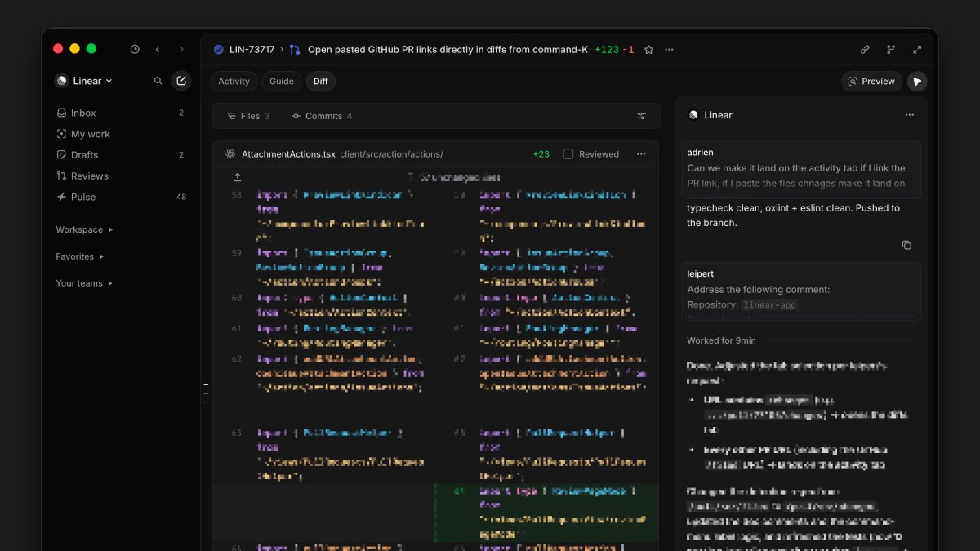Viewport: 980px width, 551px height.
Task: Click the git branch icon in the header
Action: point(891,50)
